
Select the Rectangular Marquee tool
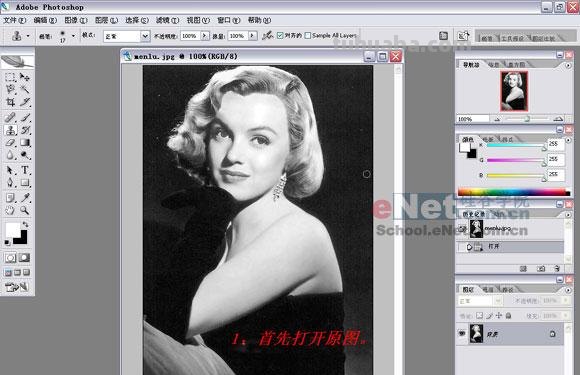[10, 77]
